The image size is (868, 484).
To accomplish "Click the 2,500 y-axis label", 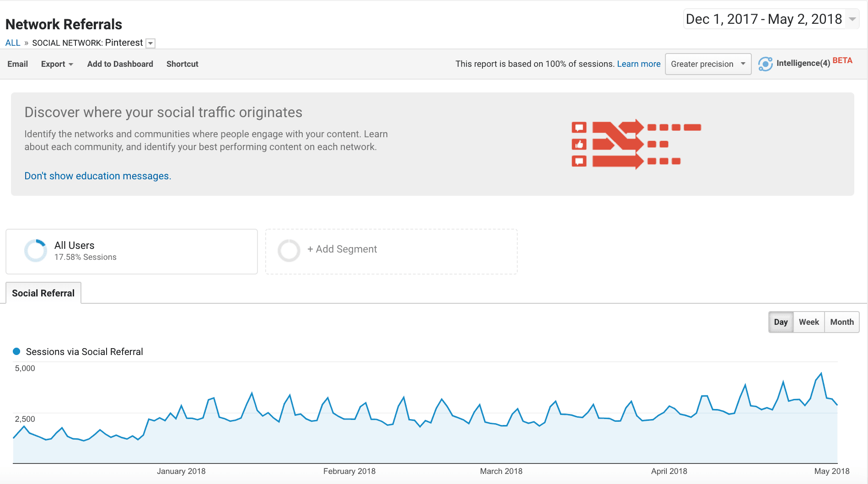I will click(x=25, y=419).
